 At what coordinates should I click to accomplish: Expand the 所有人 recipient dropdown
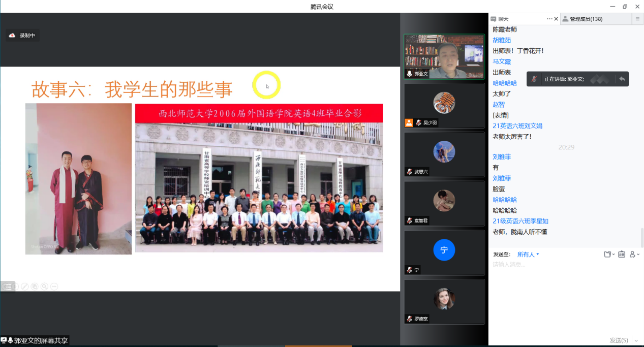click(x=528, y=254)
